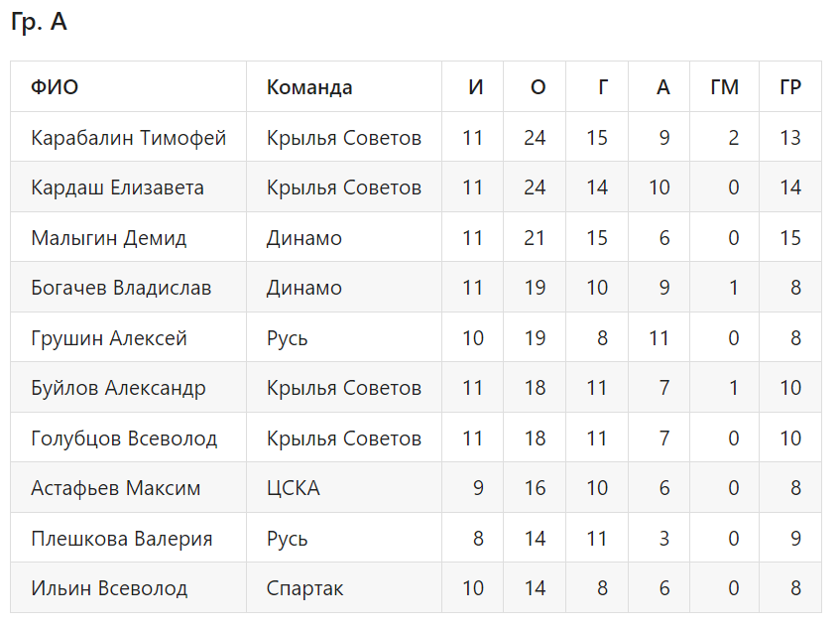This screenshot has height=626, width=840.
Task: Click the ФИО column header
Action: point(55,87)
